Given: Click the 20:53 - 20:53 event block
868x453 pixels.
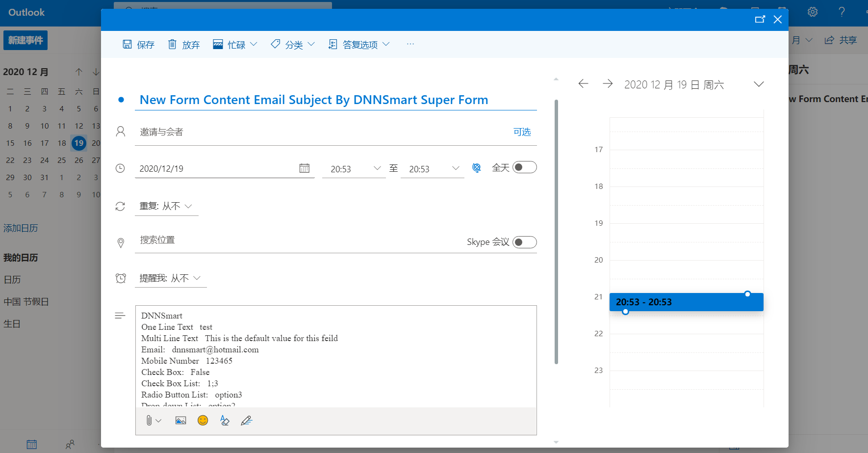Looking at the screenshot, I should pos(687,302).
